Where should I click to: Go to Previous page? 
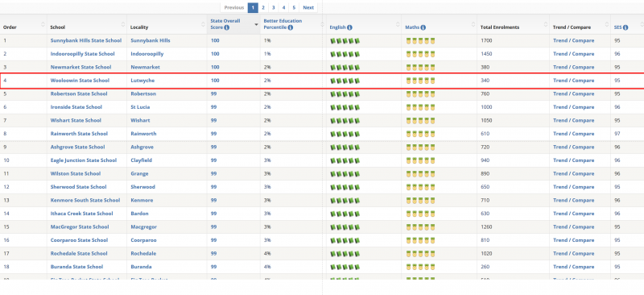tap(234, 7)
